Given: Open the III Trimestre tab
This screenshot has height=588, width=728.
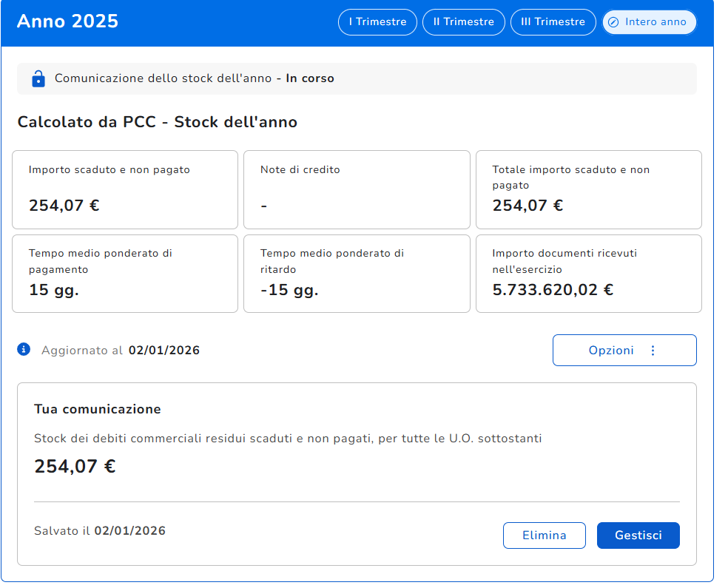Looking at the screenshot, I should click(x=553, y=22).
